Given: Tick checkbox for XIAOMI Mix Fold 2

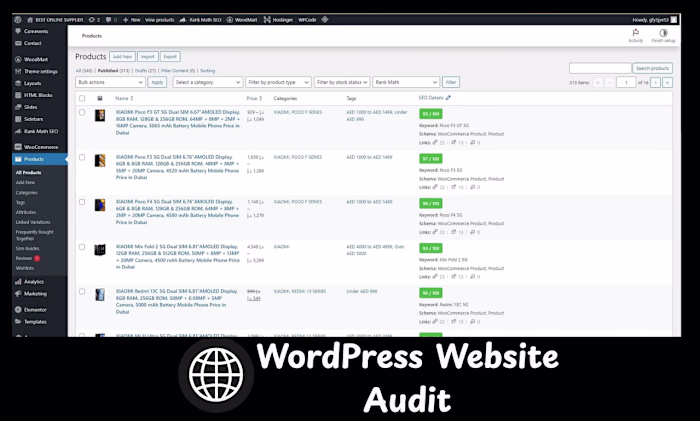Looking at the screenshot, I should click(82, 247).
